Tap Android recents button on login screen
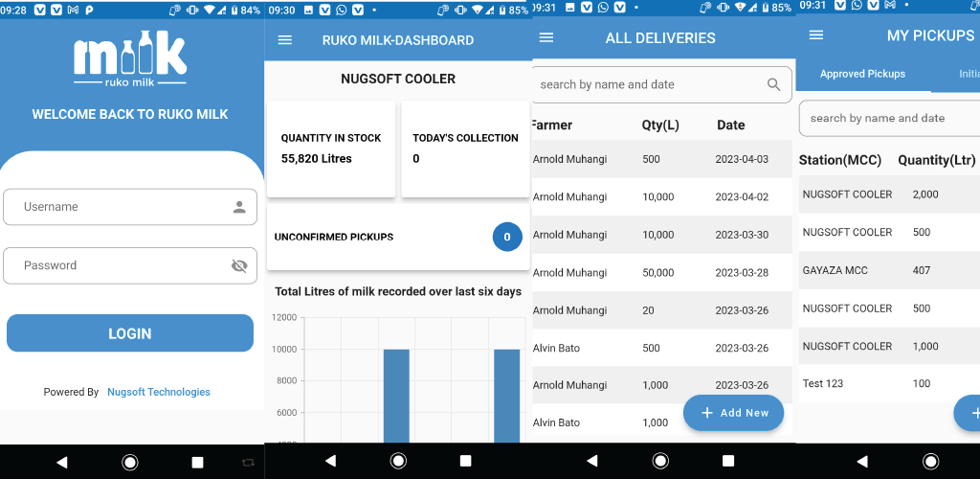This screenshot has width=980, height=479. [197, 462]
